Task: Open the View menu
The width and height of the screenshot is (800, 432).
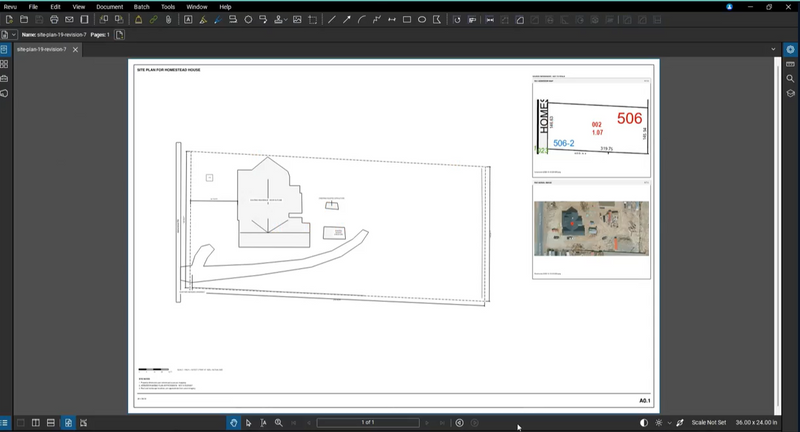Action: tap(79, 7)
